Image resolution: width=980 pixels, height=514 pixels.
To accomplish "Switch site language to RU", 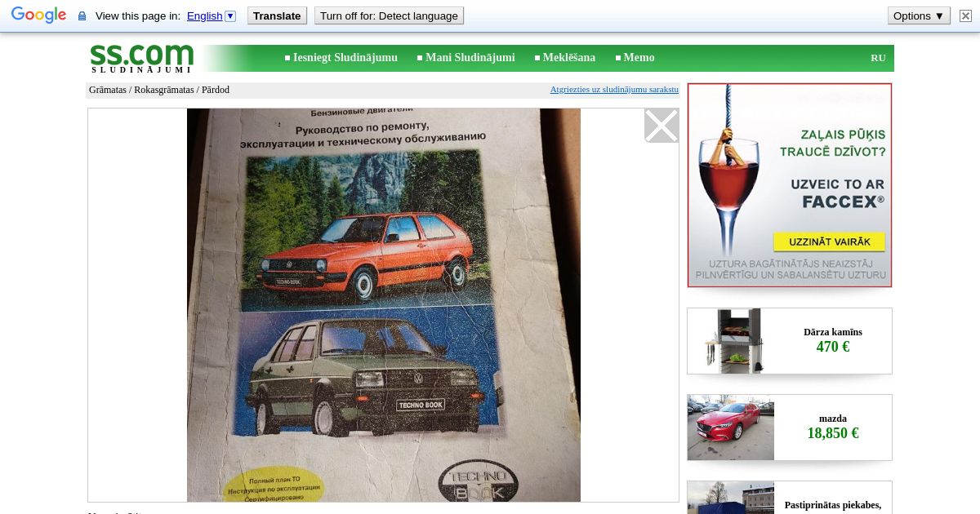I will pyautogui.click(x=878, y=58).
